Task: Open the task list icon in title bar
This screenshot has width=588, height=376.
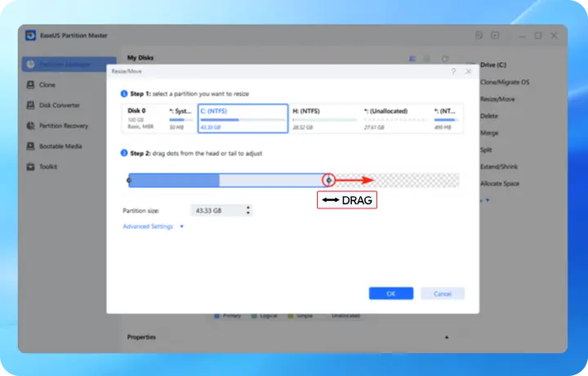Action: [x=479, y=36]
